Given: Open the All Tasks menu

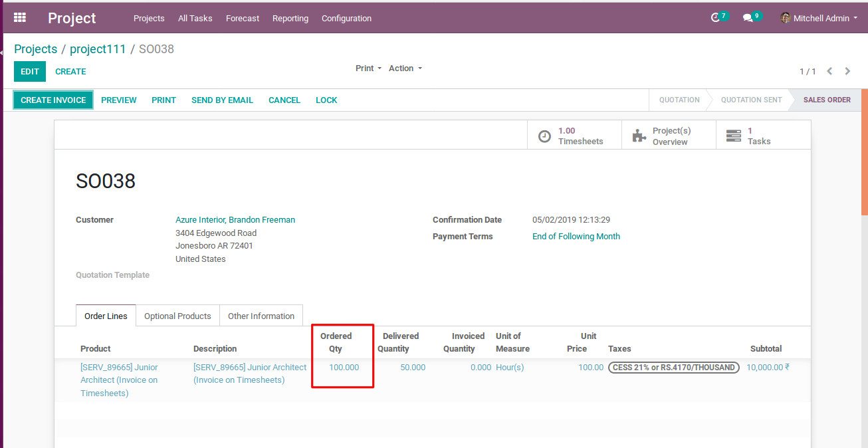Looking at the screenshot, I should tap(195, 18).
